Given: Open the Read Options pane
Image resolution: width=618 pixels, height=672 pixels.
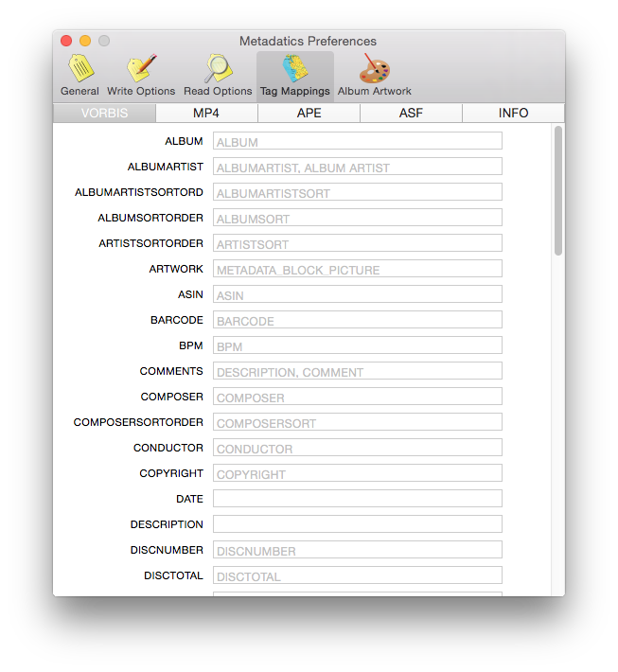Looking at the screenshot, I should [218, 76].
